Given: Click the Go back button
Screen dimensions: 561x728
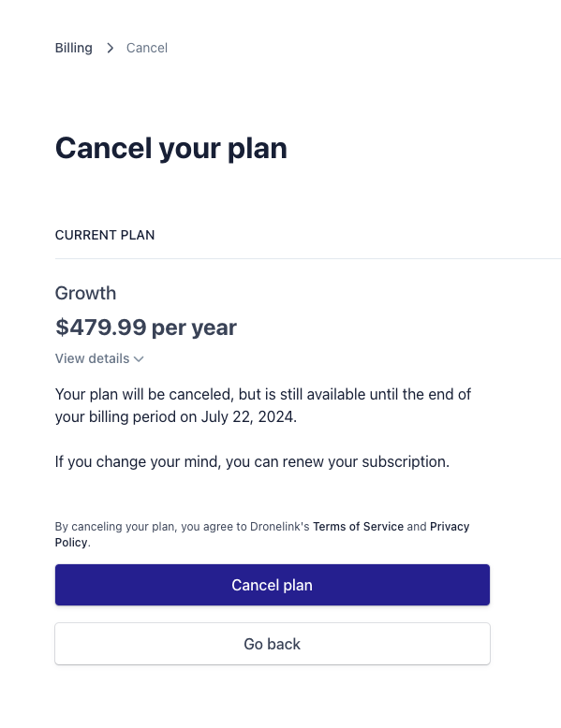Looking at the screenshot, I should (273, 644).
